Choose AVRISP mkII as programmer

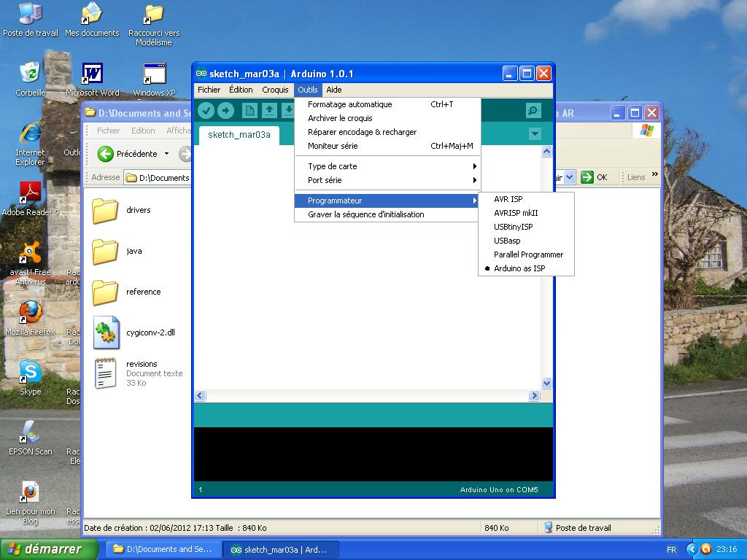(515, 213)
